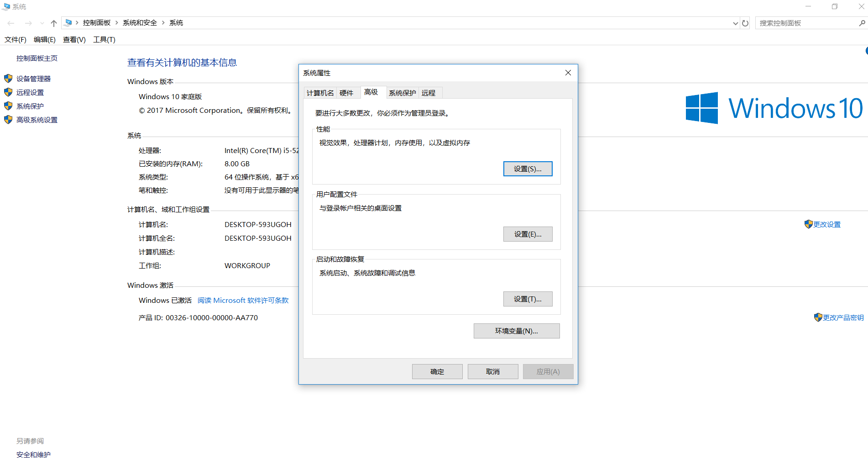Image resolution: width=868 pixels, height=465 pixels.
Task: Refresh the control panel page
Action: click(x=745, y=23)
